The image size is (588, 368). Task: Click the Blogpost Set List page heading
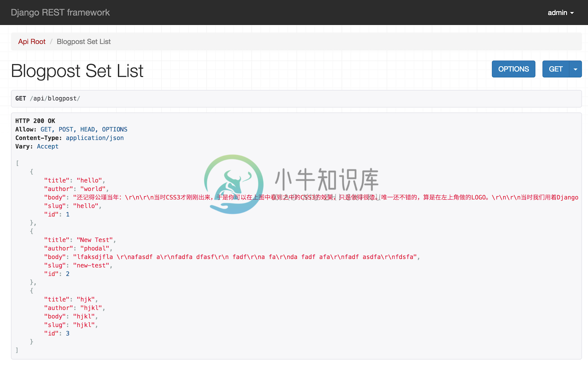(x=77, y=71)
